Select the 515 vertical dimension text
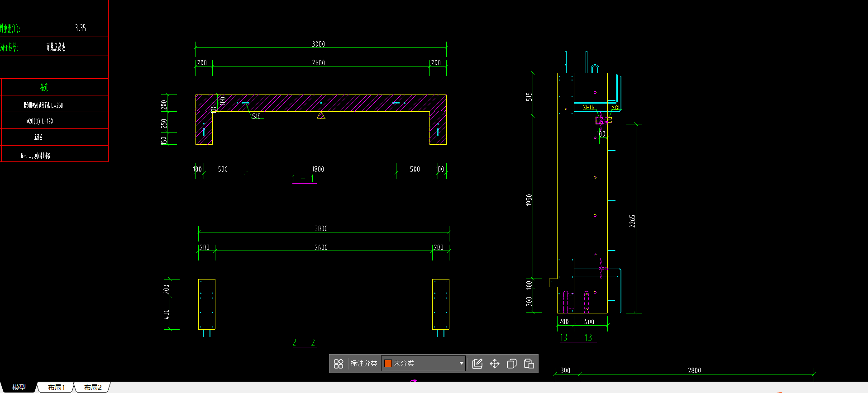The image size is (868, 393). [x=529, y=97]
